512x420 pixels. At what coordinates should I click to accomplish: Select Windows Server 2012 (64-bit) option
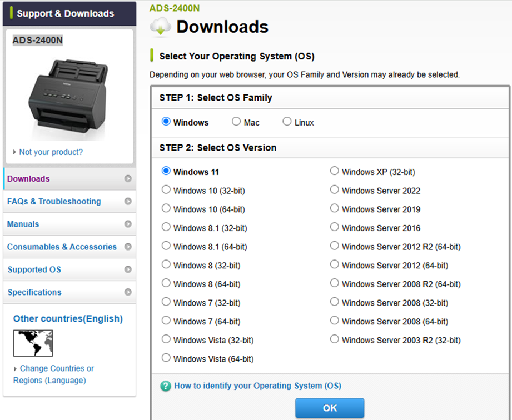tap(334, 264)
